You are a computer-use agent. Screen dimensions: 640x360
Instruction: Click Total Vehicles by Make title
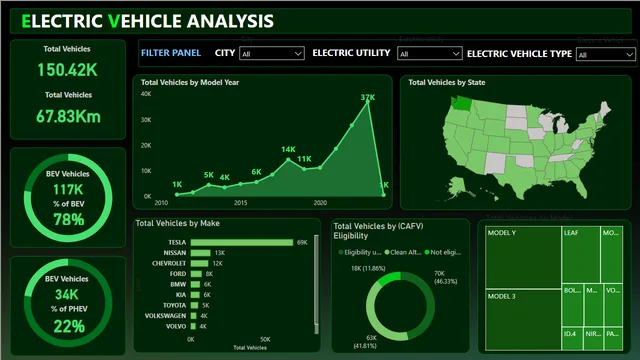pyautogui.click(x=178, y=223)
